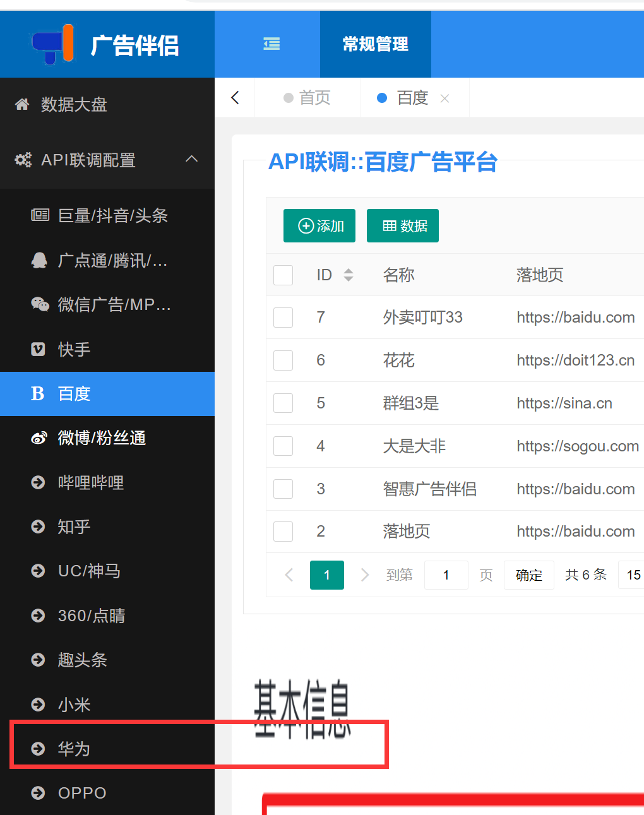This screenshot has height=815, width=644.
Task: Toggle the sidebar collapse menu icon
Action: (271, 44)
